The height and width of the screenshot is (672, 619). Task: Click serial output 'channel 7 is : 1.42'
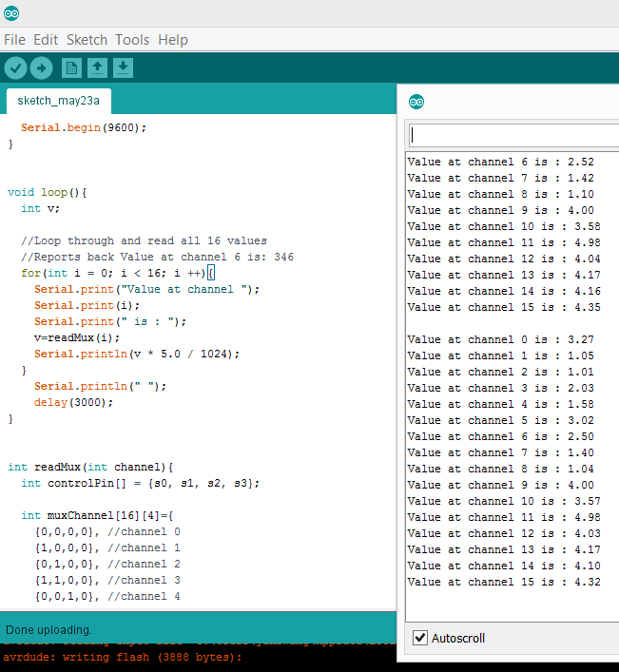531,179
